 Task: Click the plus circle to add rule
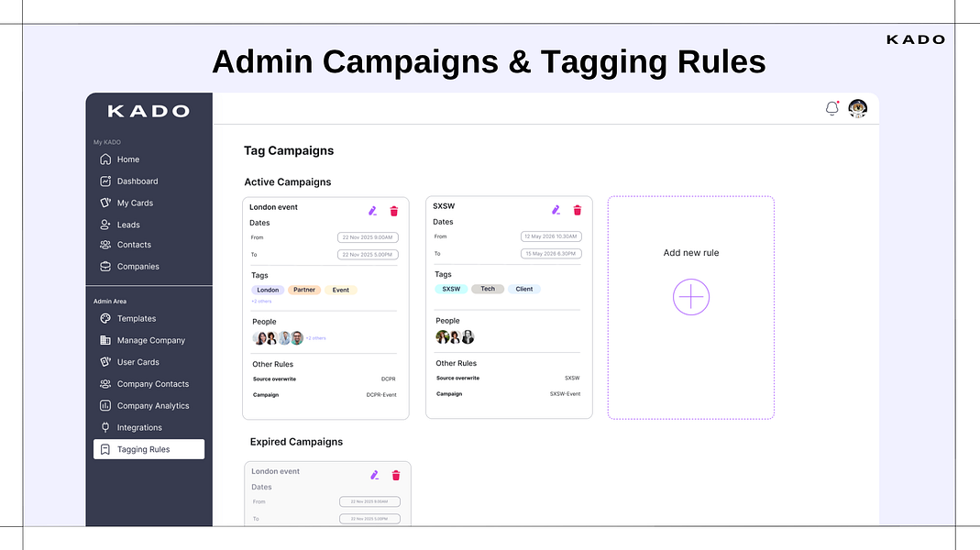(690, 297)
